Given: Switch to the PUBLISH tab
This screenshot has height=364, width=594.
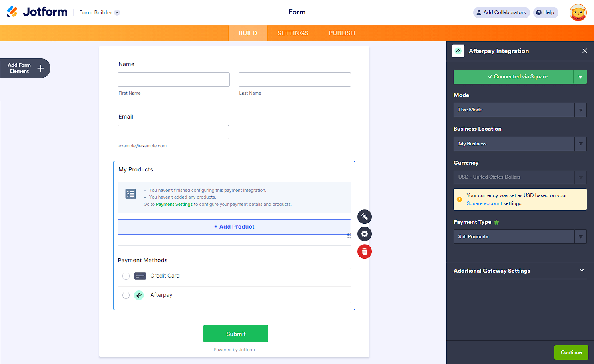Looking at the screenshot, I should point(342,33).
